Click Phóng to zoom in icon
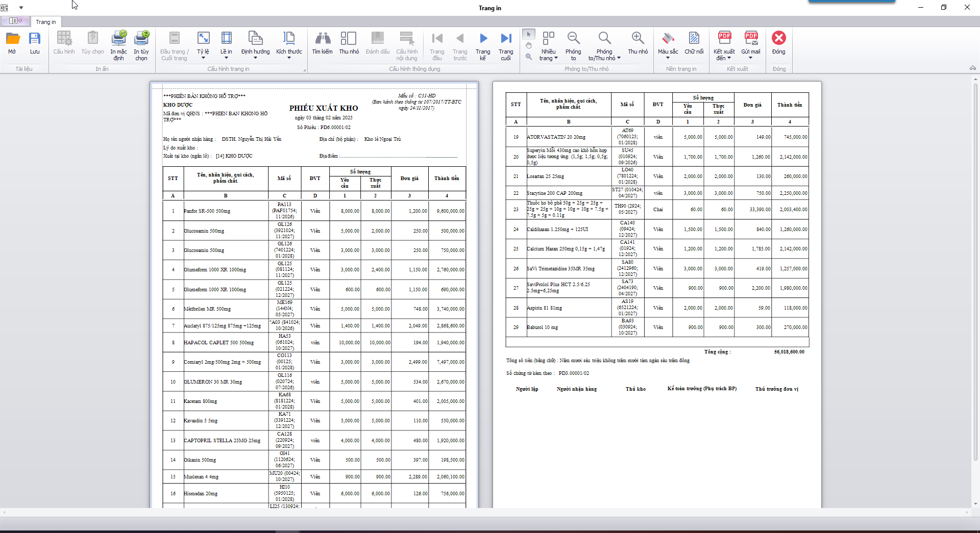Screen dimensions: 980x533 pyautogui.click(x=573, y=45)
